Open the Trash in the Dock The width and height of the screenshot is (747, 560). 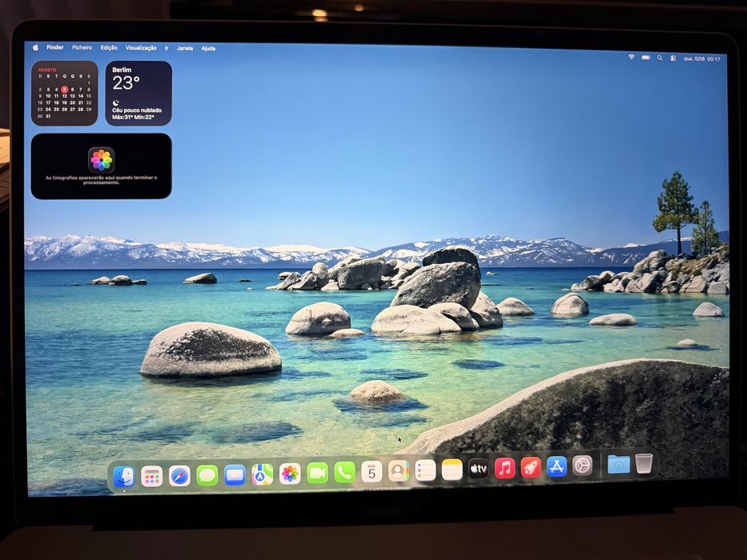pyautogui.click(x=644, y=463)
